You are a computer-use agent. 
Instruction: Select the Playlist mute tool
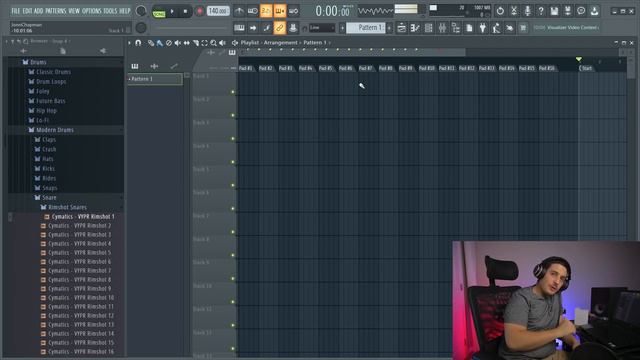(178, 42)
